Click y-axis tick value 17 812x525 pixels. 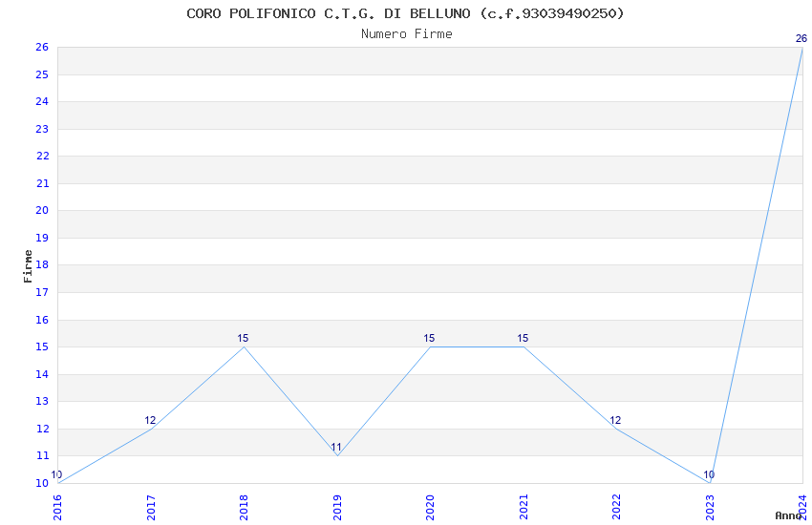click(42, 292)
